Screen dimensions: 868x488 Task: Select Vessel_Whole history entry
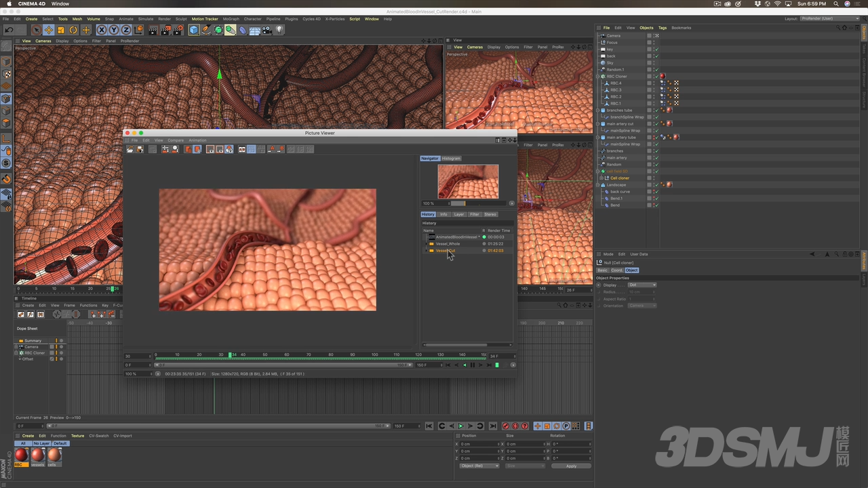[x=448, y=244]
